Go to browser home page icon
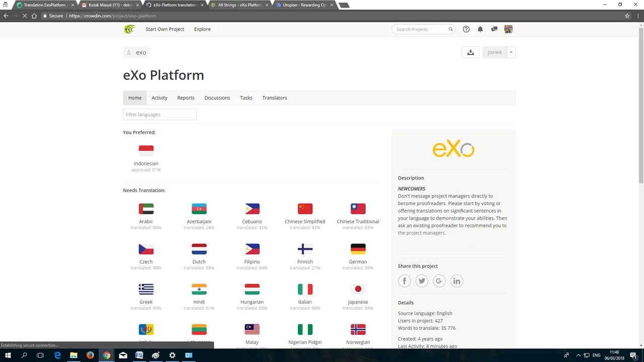 [x=34, y=16]
